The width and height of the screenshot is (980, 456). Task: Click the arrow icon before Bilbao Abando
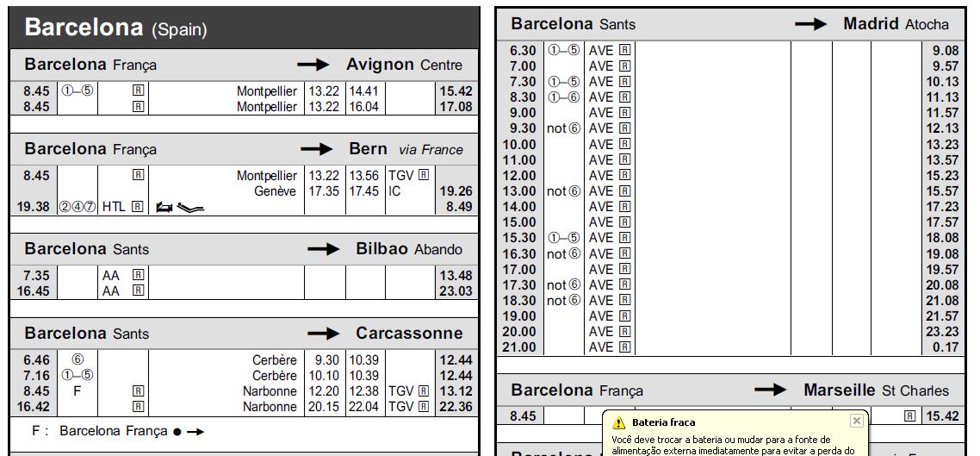click(323, 249)
